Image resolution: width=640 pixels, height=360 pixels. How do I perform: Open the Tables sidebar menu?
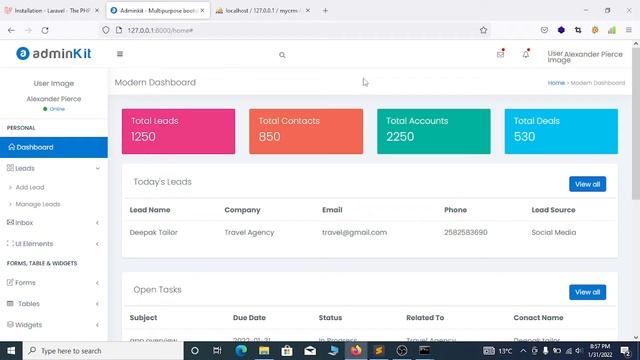click(x=54, y=304)
